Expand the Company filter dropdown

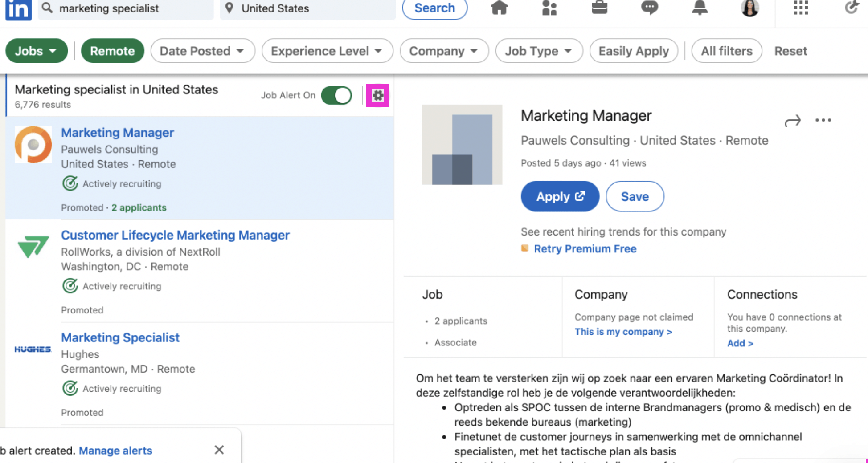tap(444, 51)
